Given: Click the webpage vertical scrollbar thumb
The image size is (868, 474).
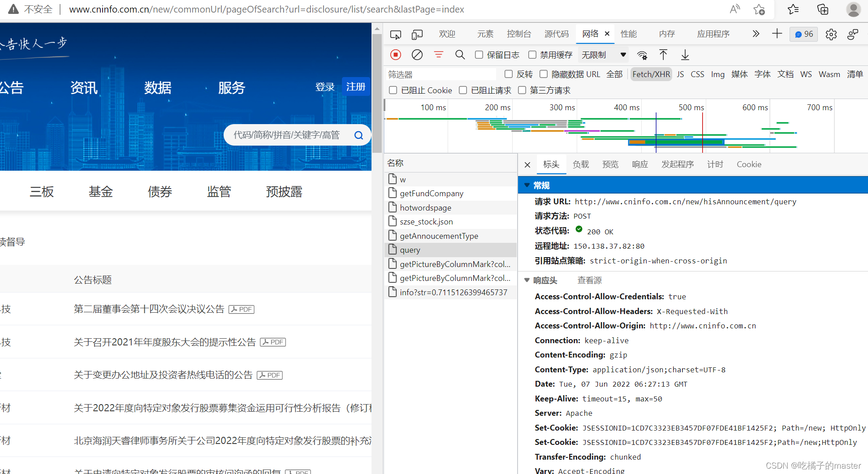Looking at the screenshot, I should (x=377, y=93).
